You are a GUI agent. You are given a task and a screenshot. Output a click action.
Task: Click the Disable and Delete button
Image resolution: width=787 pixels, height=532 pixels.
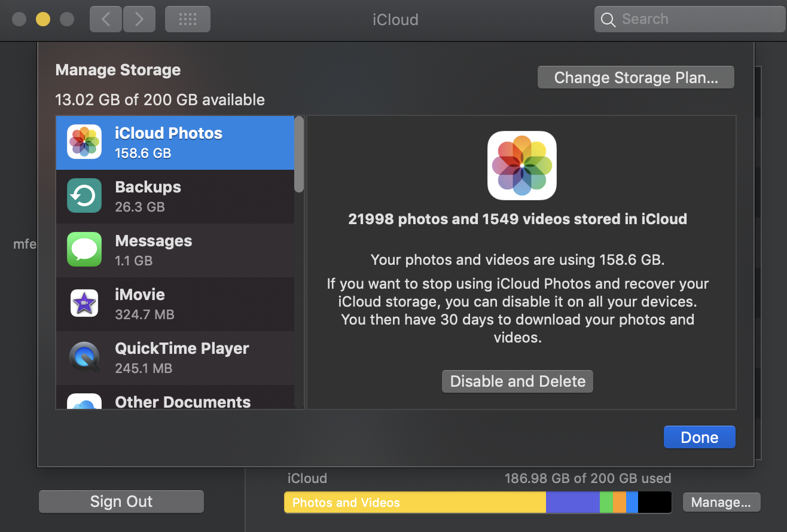click(517, 381)
